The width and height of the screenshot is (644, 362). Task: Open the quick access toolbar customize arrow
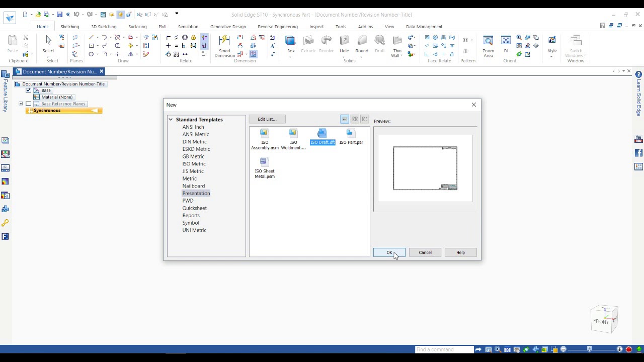[x=177, y=14]
